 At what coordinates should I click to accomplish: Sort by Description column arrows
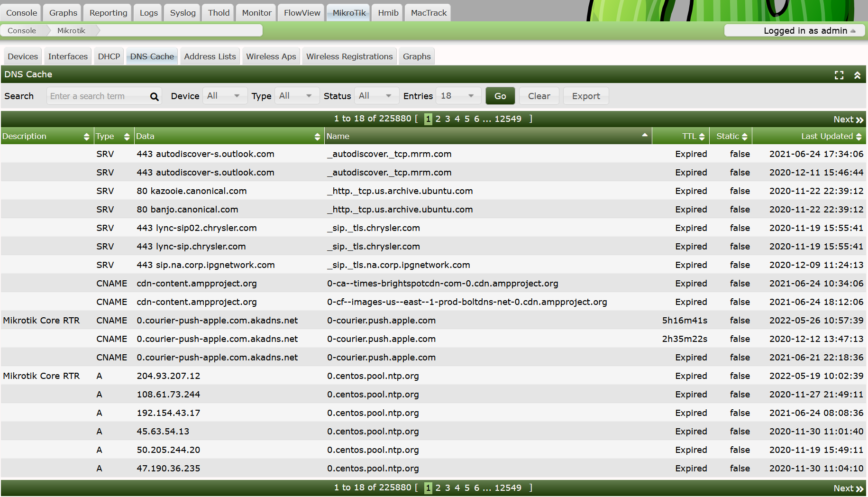86,137
